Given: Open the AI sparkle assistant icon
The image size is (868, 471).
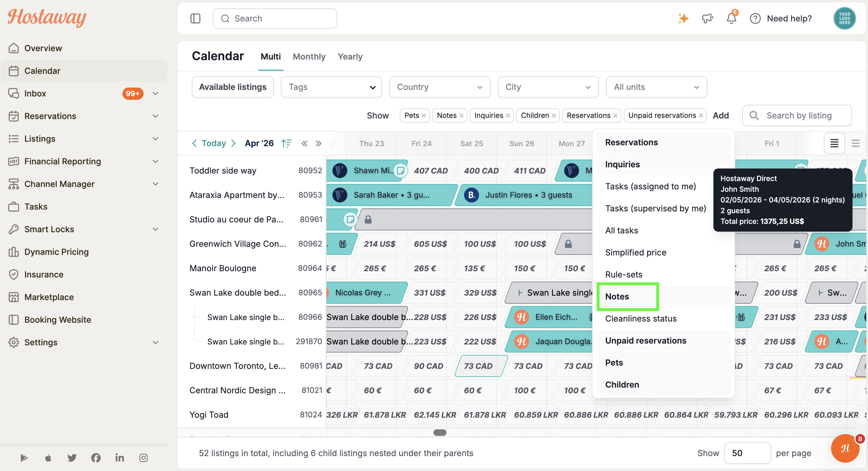Looking at the screenshot, I should tap(683, 18).
